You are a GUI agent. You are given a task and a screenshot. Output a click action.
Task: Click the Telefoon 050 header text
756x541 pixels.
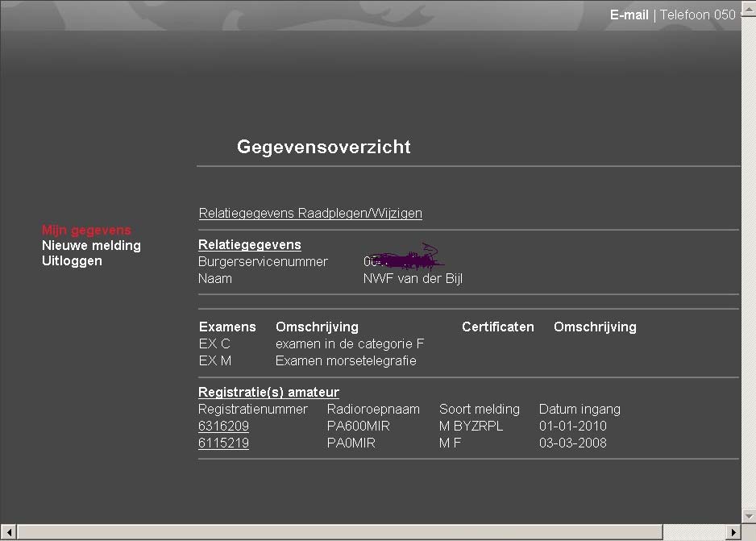697,15
